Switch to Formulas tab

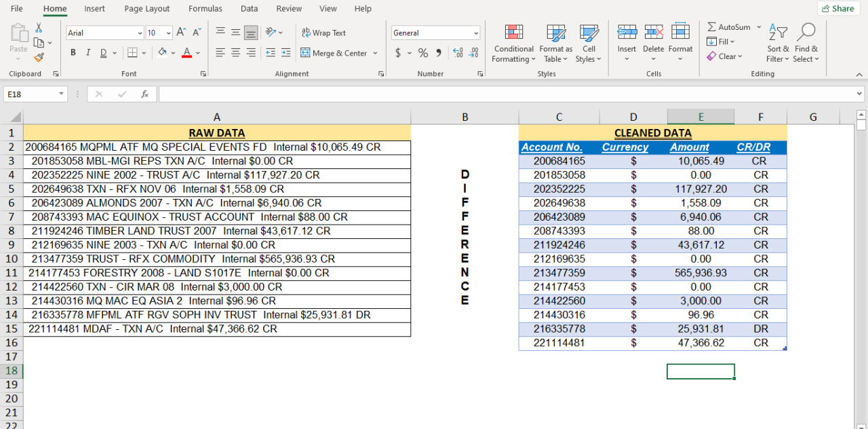click(205, 9)
